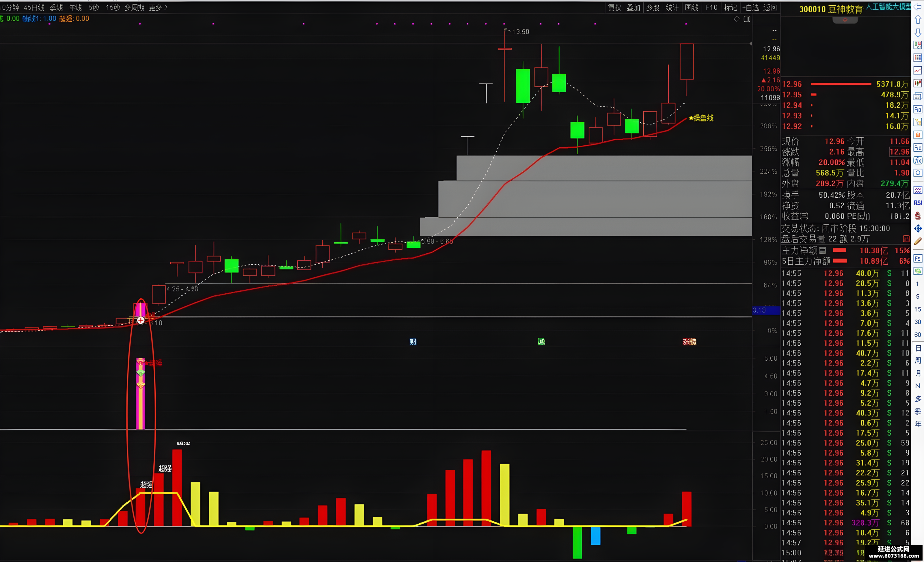Open the candlestick chart icon in the sidebar
This screenshot has width=924, height=562.
point(917,83)
